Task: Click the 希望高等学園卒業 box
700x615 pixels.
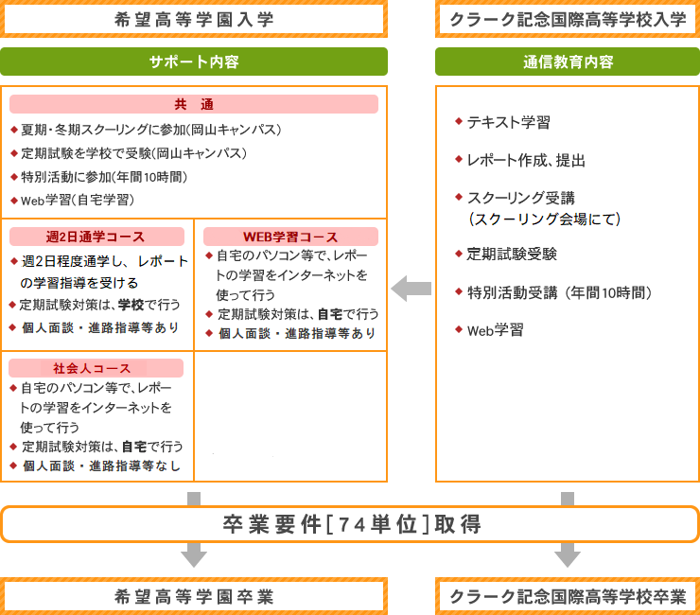Action: (194, 596)
